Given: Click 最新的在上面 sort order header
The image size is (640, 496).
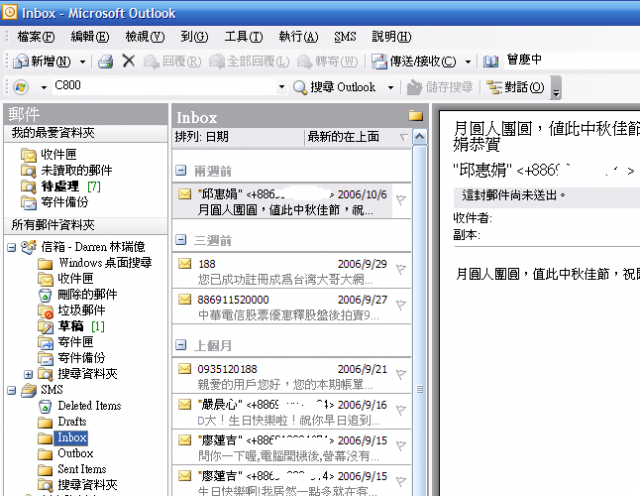Looking at the screenshot, I should 357,137.
